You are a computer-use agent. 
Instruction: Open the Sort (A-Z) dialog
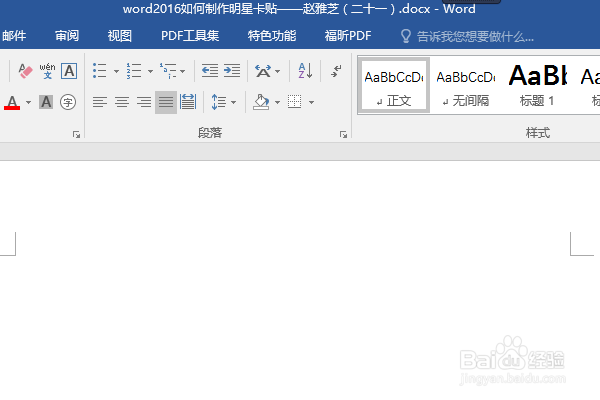[x=305, y=71]
